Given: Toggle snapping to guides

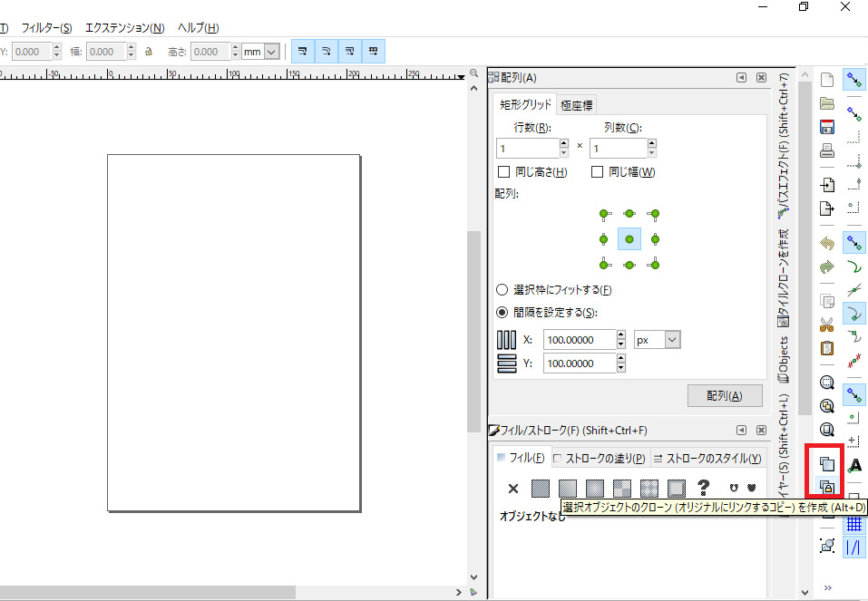Looking at the screenshot, I should click(x=854, y=548).
